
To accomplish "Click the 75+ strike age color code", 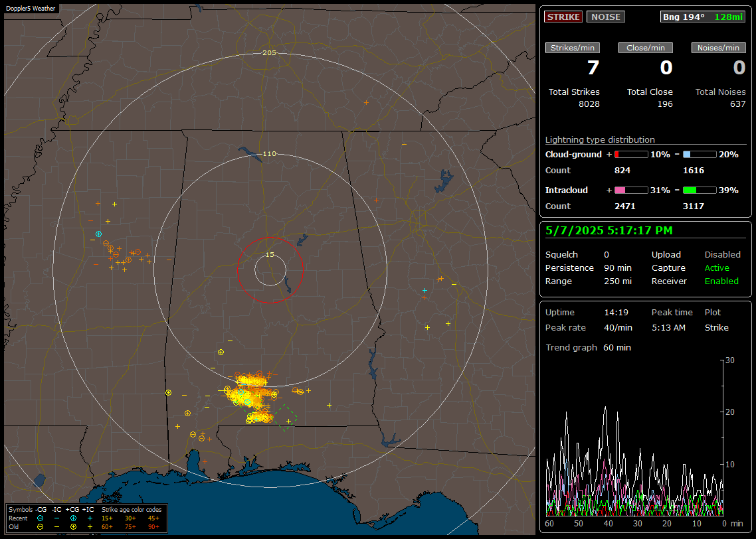I will pyautogui.click(x=130, y=527).
